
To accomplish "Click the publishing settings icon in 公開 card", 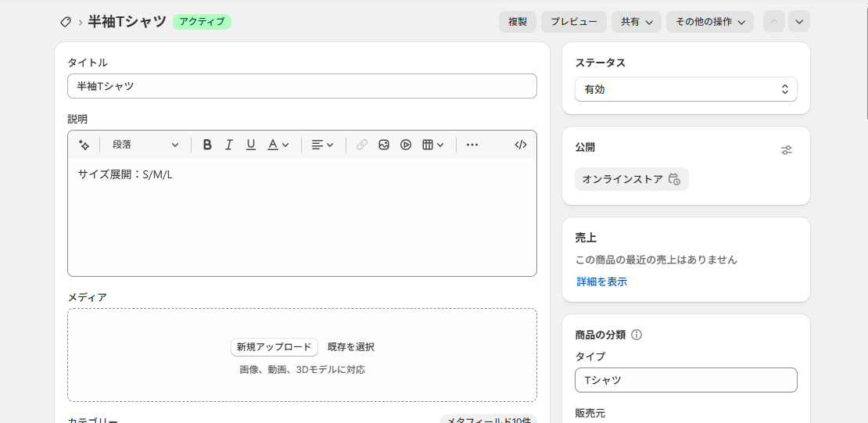I will tap(787, 150).
